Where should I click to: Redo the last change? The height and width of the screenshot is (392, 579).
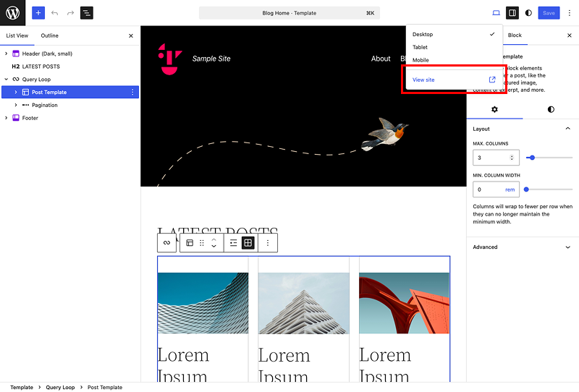[70, 13]
